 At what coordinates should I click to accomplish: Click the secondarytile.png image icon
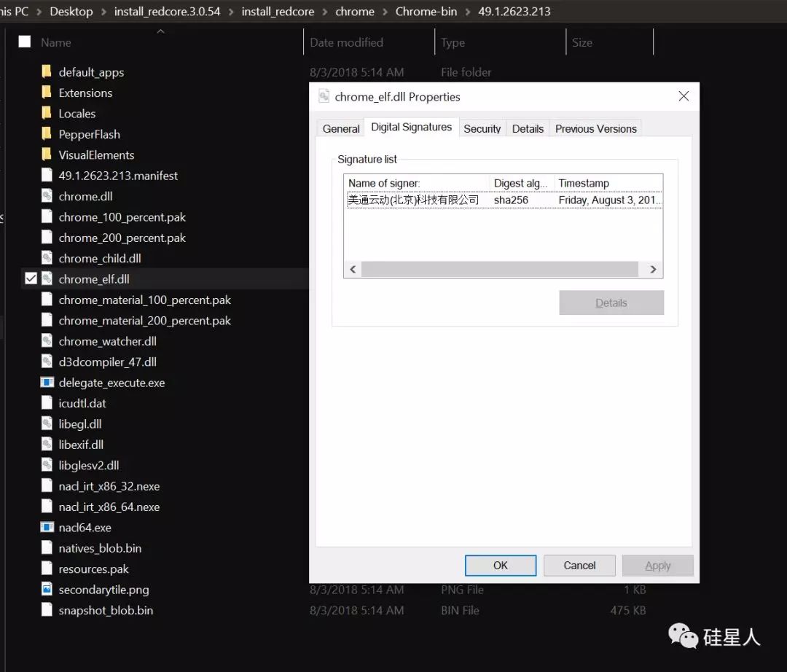tap(47, 589)
